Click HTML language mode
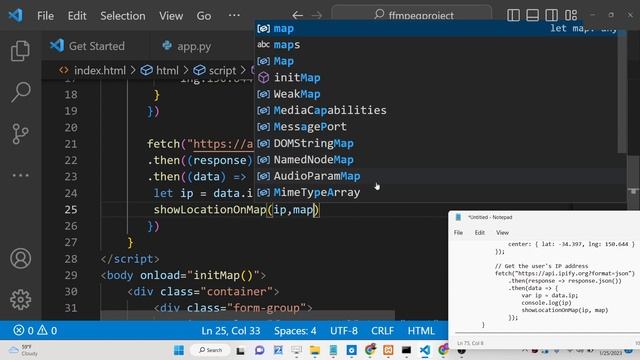640x360 pixels. point(421,331)
